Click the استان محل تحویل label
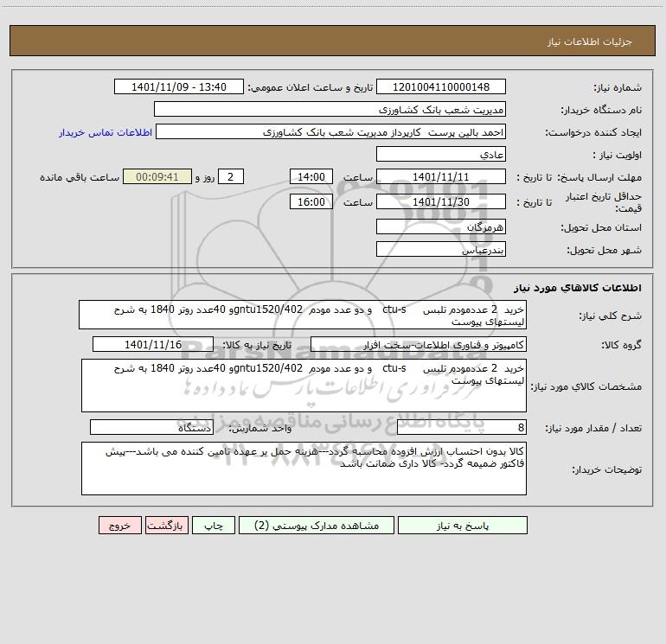This screenshot has height=644, width=666. click(601, 227)
